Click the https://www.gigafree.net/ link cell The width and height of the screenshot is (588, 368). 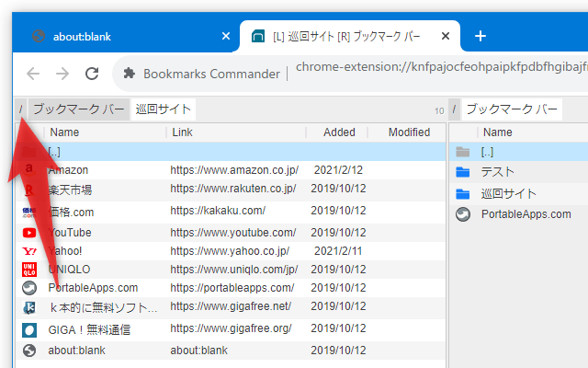coord(231,306)
